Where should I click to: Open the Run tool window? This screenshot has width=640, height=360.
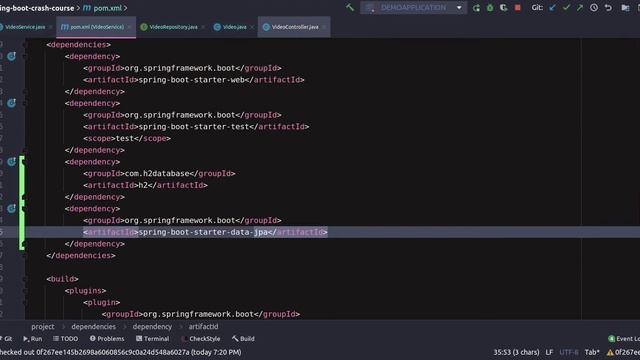point(33,339)
